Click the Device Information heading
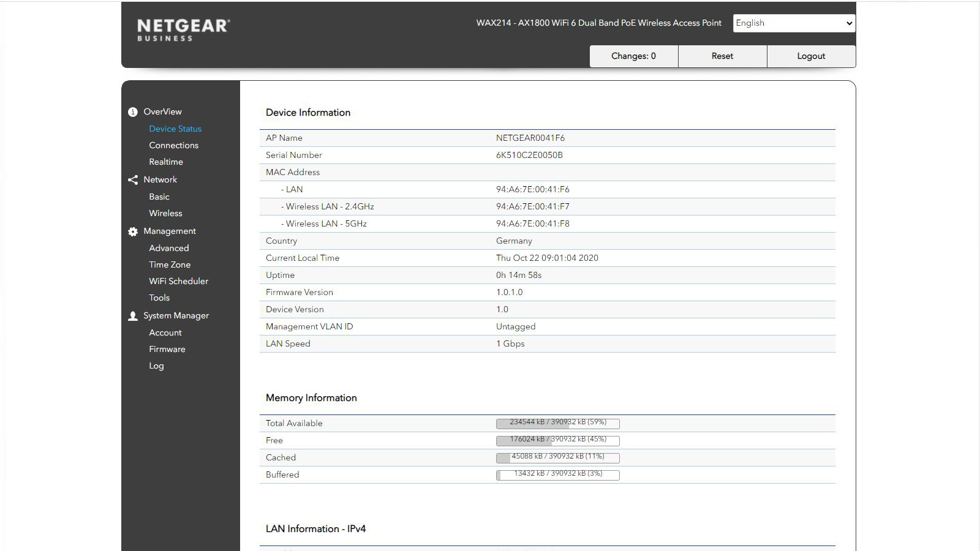The image size is (980, 551). [308, 113]
